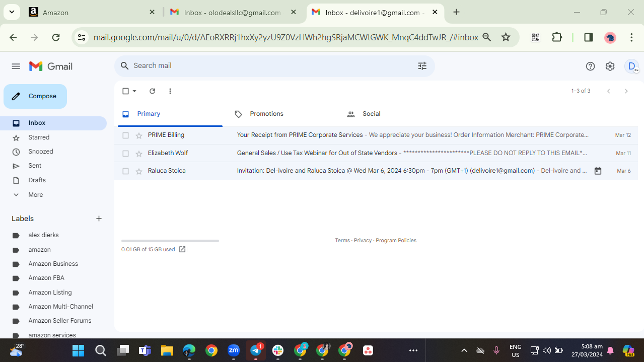Open Zoom from the taskbar
Image resolution: width=644 pixels, height=362 pixels.
[x=234, y=350]
